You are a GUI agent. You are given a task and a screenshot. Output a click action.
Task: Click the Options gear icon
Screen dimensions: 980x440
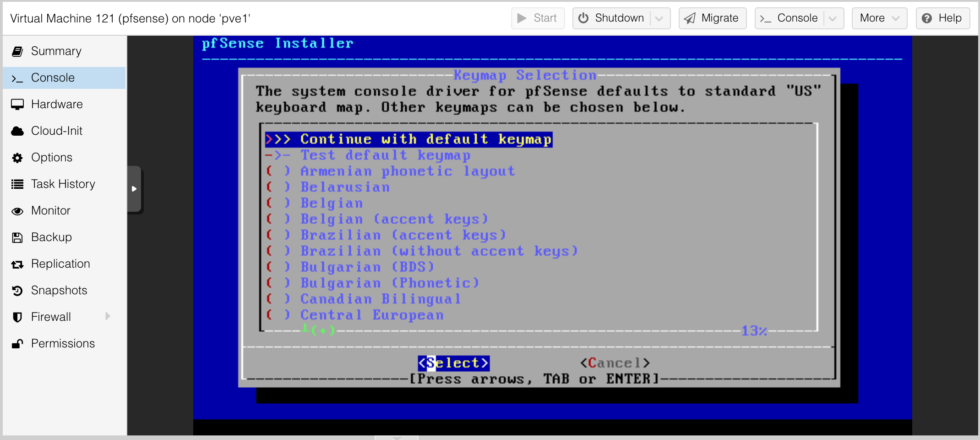point(17,158)
